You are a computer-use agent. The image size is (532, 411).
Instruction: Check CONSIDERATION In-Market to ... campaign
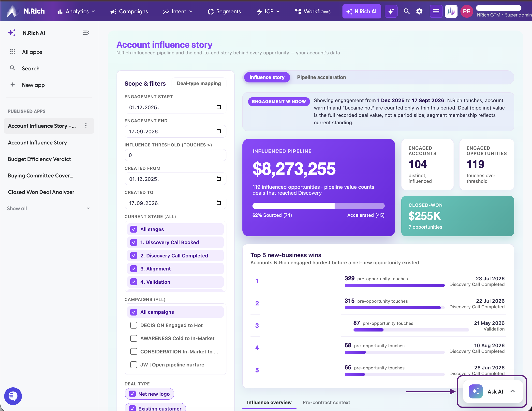tap(134, 351)
